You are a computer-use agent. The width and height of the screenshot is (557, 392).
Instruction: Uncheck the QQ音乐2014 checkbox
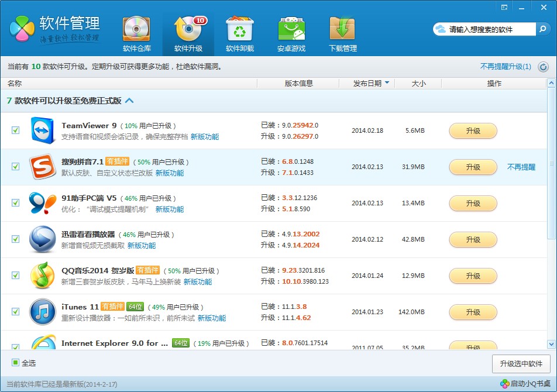15,275
